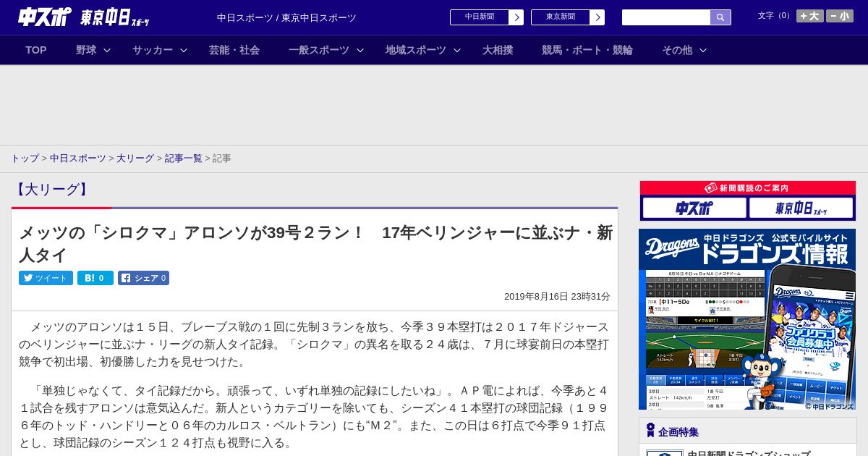Click the 東京中日スポーツ logo in header
This screenshot has height=456, width=868.
tap(114, 17)
